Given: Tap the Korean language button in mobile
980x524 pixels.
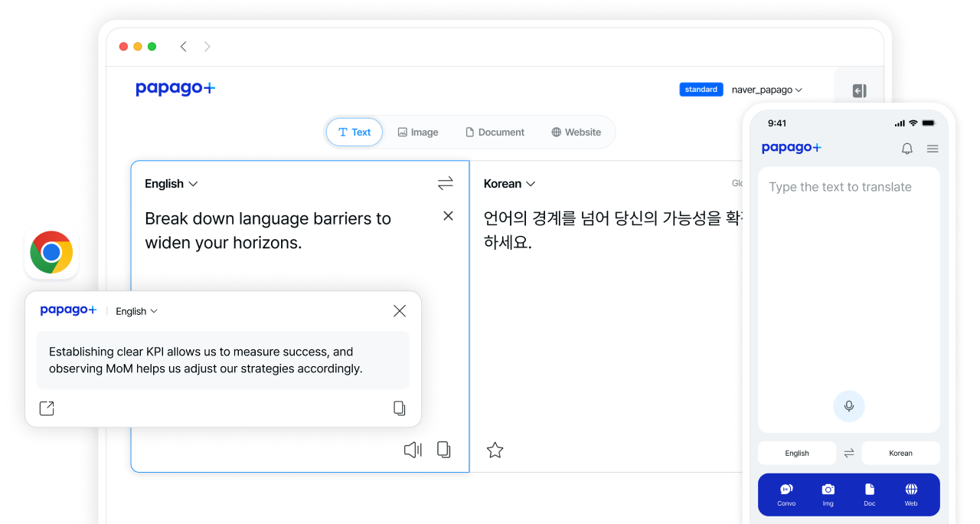Looking at the screenshot, I should click(x=900, y=453).
